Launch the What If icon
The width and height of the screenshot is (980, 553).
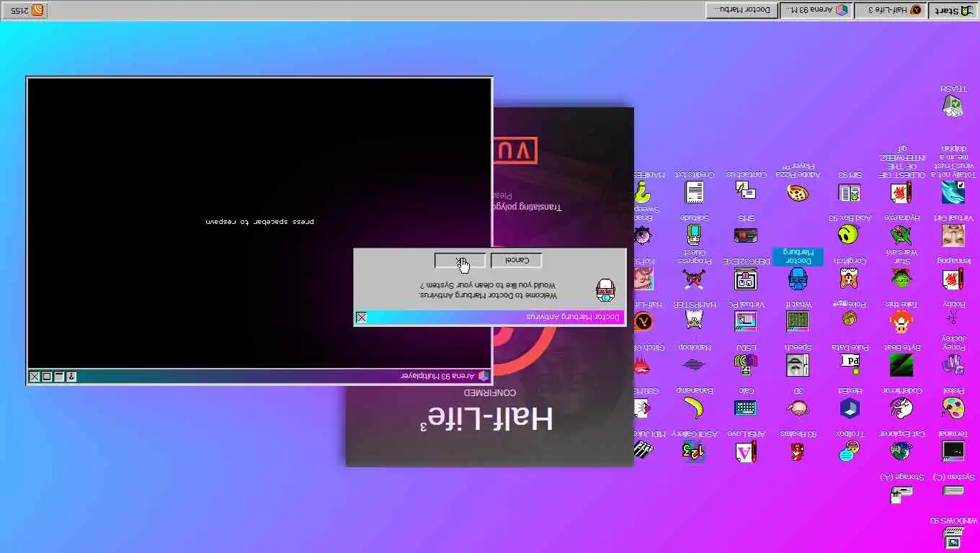[x=798, y=321]
